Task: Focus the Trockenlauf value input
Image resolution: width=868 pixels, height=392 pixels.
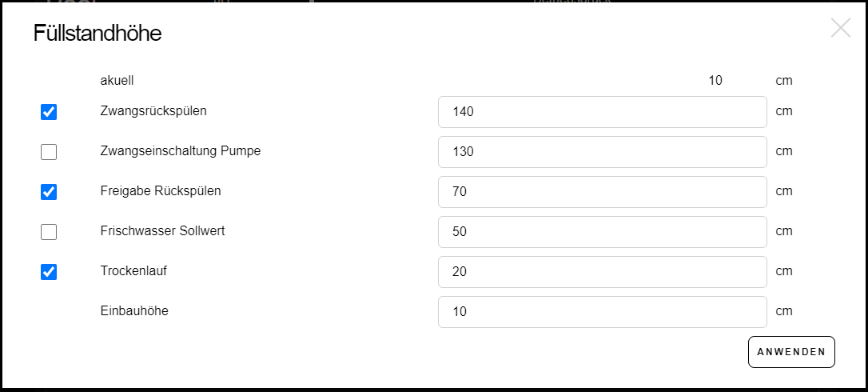Action: point(602,272)
